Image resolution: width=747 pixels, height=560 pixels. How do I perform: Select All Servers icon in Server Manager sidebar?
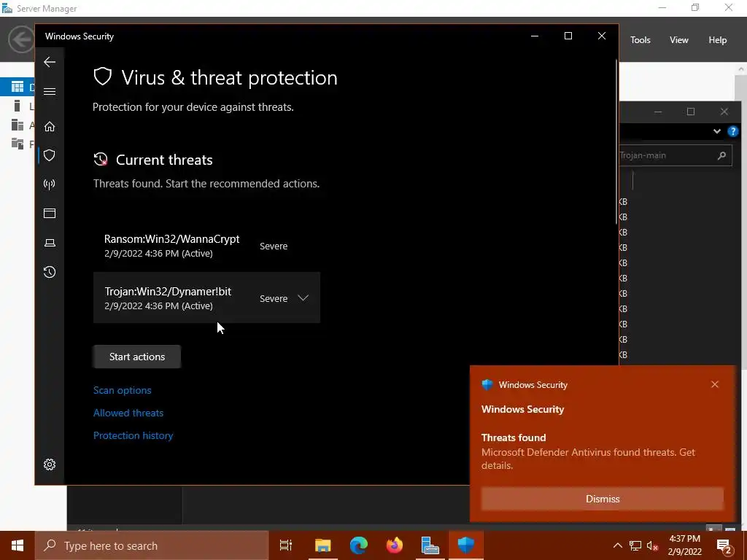pos(18,125)
